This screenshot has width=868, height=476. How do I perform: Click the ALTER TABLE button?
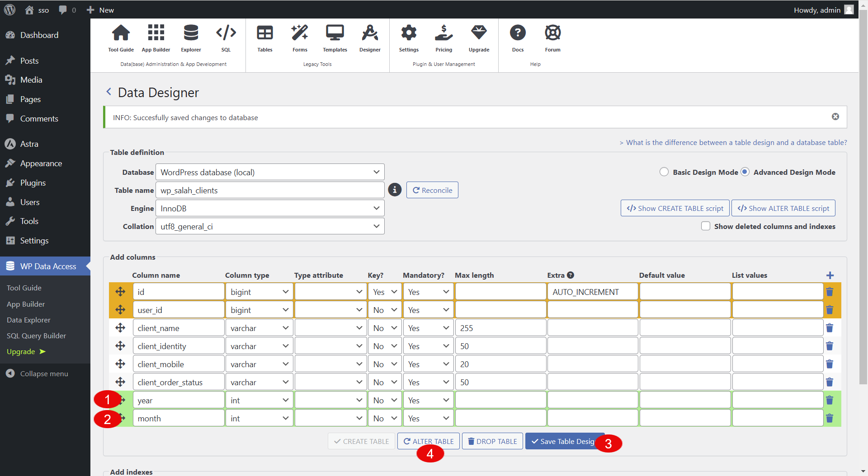(x=428, y=441)
